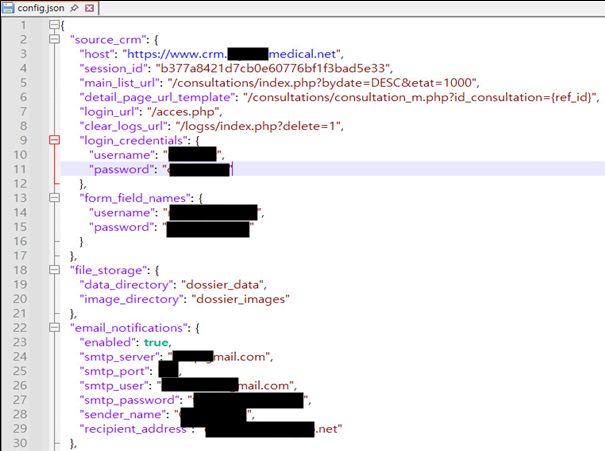Click the save icon on config.json tab
This screenshot has width=605, height=451.
pos(11,9)
